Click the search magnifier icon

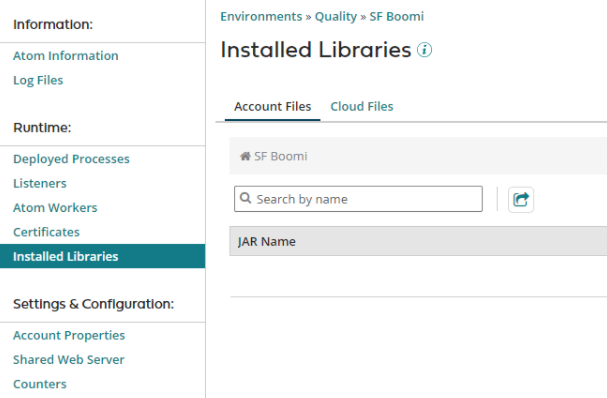click(x=245, y=198)
